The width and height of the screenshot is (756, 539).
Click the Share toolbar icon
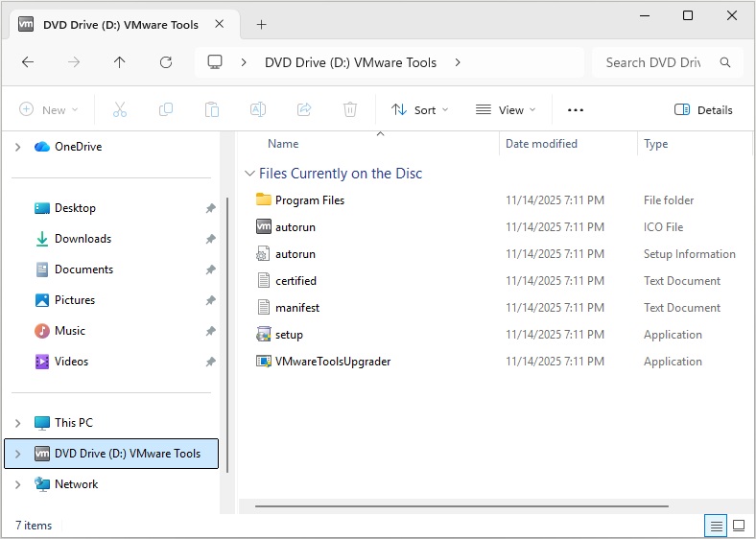pyautogui.click(x=304, y=110)
